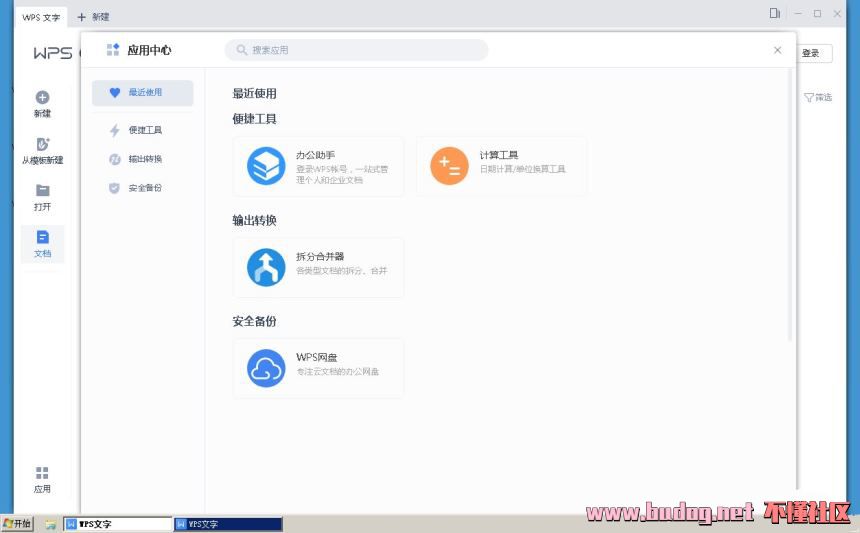
Task: Click the 搜索应用 search field
Action: (x=356, y=50)
